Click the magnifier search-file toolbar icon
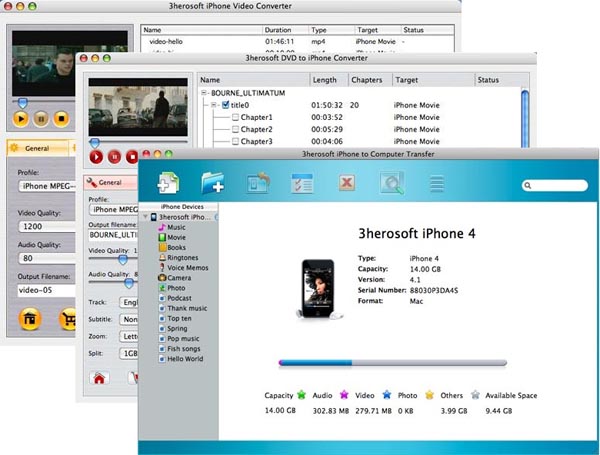This screenshot has width=600, height=455. point(392,183)
